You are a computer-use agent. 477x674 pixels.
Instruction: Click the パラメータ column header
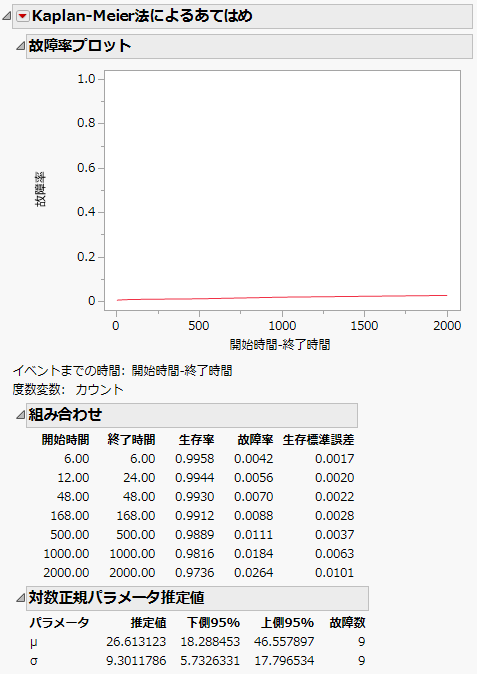pos(59,622)
